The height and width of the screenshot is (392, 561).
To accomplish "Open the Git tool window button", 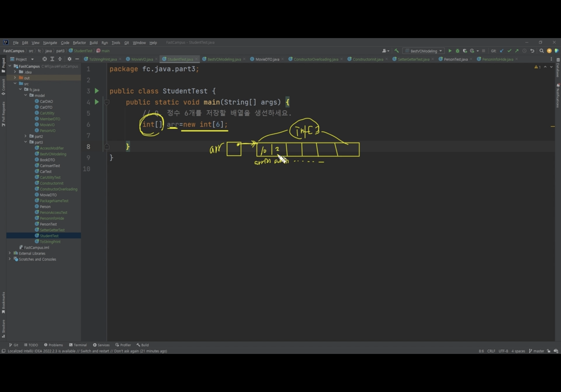I will (x=14, y=345).
